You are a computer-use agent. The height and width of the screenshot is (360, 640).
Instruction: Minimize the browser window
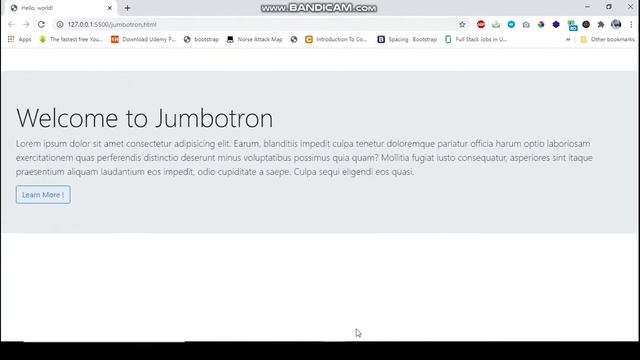point(587,7)
